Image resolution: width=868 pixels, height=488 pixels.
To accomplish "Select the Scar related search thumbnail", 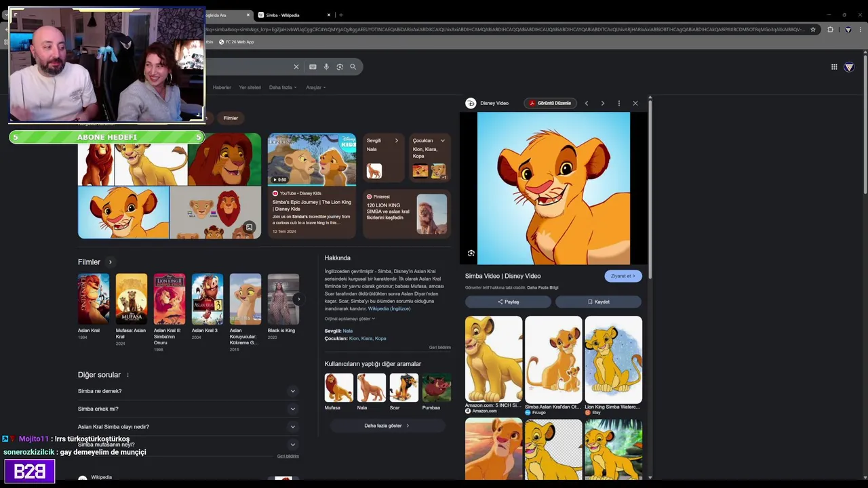I will coord(404,388).
